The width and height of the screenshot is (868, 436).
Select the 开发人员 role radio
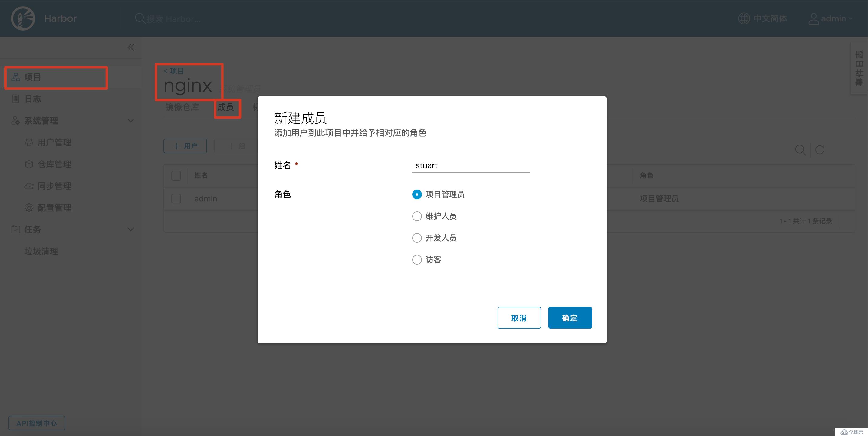[417, 238]
